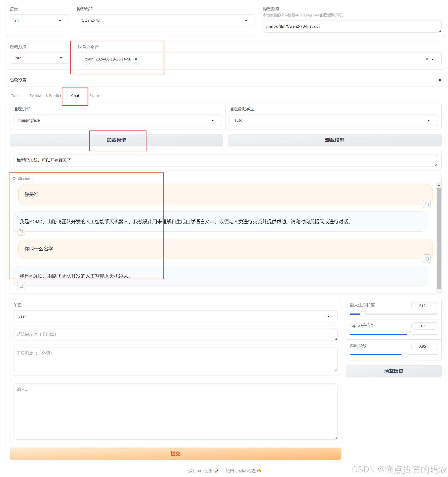Open the 语言 zh dropdown
This screenshot has height=477, width=448.
tap(39, 20)
